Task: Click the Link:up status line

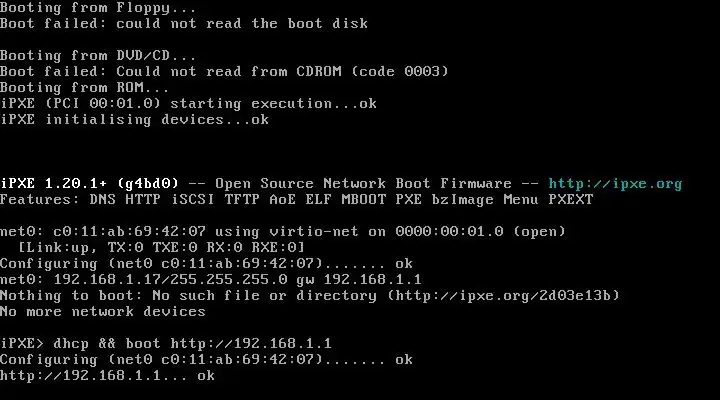Action: point(161,248)
